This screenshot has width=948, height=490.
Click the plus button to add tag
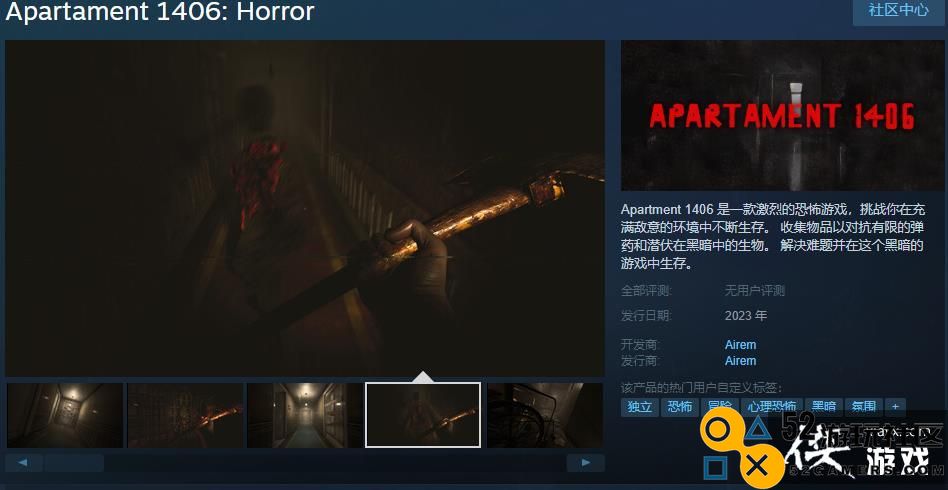[895, 407]
